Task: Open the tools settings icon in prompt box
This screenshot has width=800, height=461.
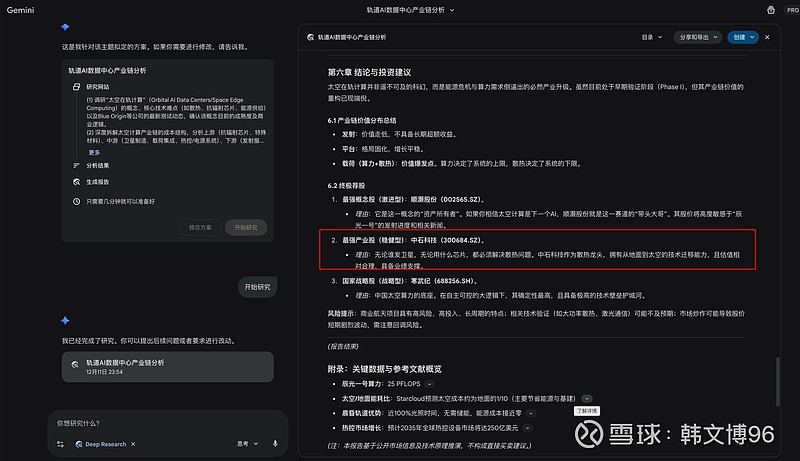Action: [60, 444]
